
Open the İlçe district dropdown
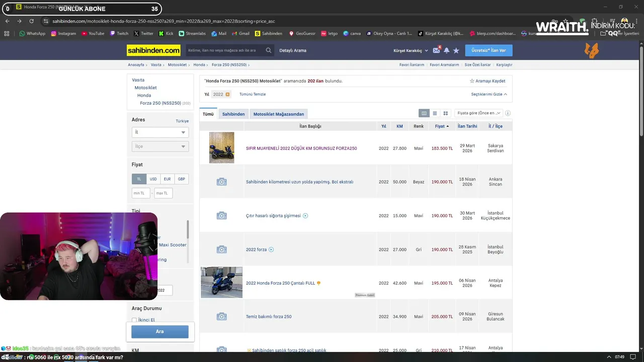[x=160, y=146]
